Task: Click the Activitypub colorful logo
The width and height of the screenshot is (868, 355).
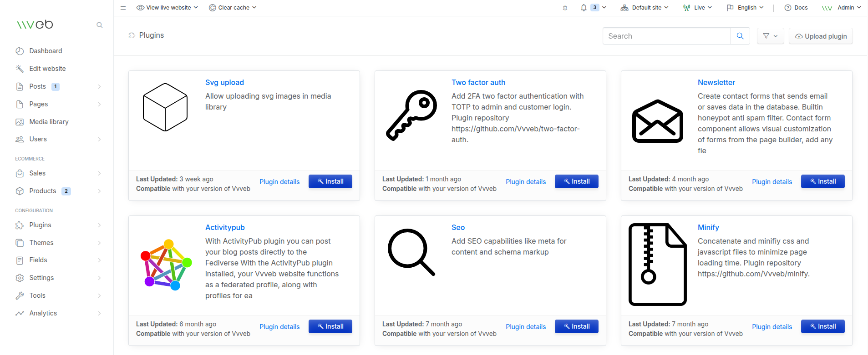Action: (x=166, y=265)
